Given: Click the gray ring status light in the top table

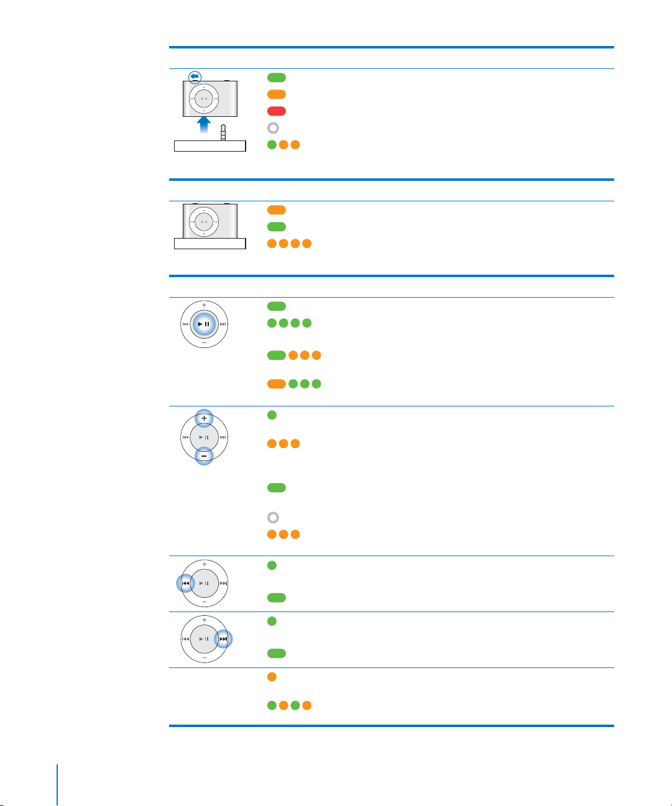Looking at the screenshot, I should pyautogui.click(x=273, y=128).
